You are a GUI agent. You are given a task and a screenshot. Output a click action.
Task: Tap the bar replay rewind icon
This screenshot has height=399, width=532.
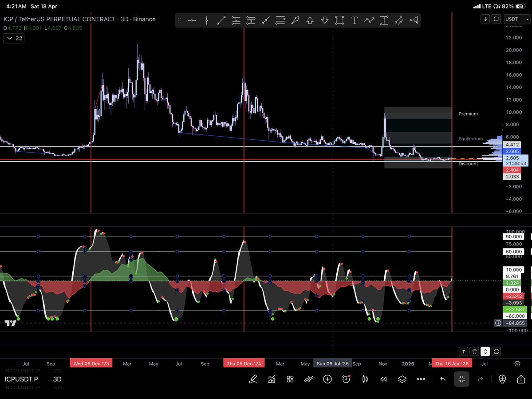click(x=383, y=379)
